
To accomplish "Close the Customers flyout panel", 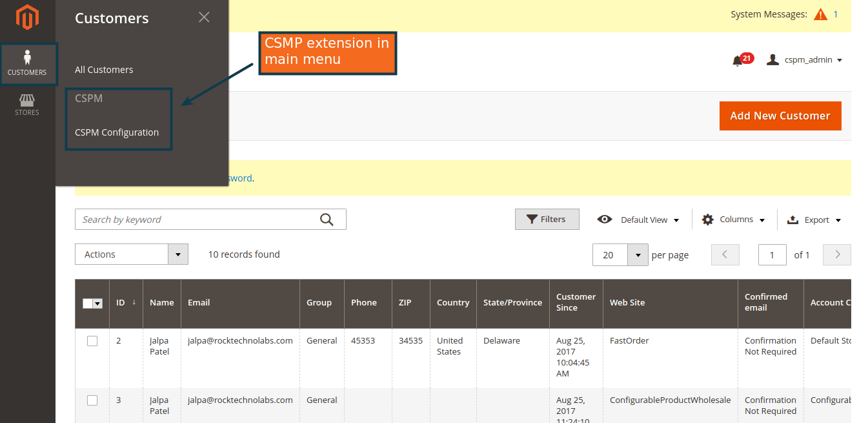I will point(204,17).
